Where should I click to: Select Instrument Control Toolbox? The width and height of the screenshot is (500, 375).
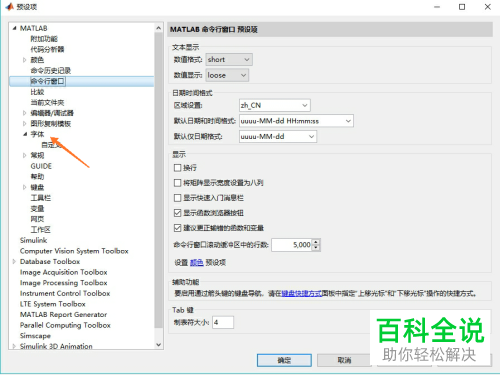coord(65,294)
